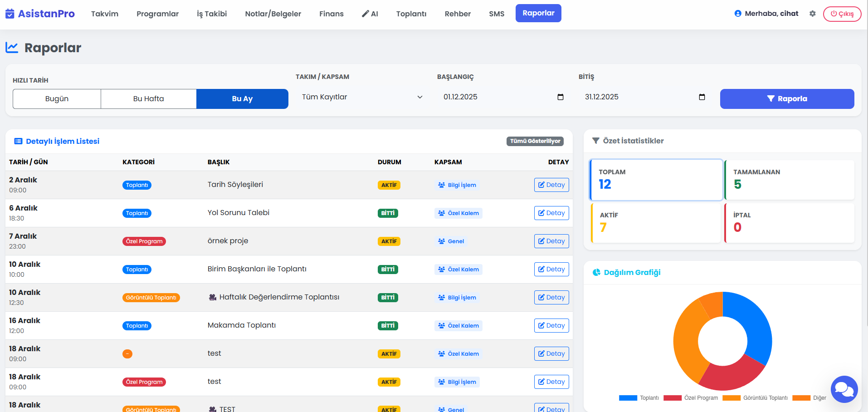868x412 pixels.
Task: Open the AI menu with pen icon
Action: [370, 14]
